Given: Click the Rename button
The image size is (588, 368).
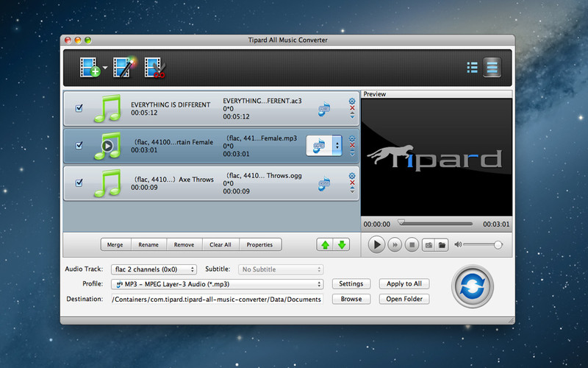Looking at the screenshot, I should [x=149, y=244].
